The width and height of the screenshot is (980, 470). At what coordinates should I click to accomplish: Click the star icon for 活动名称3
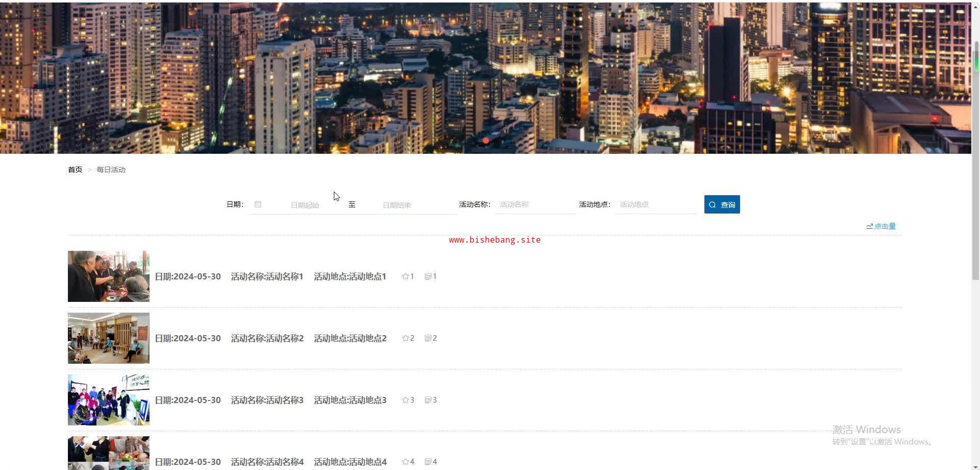(405, 400)
